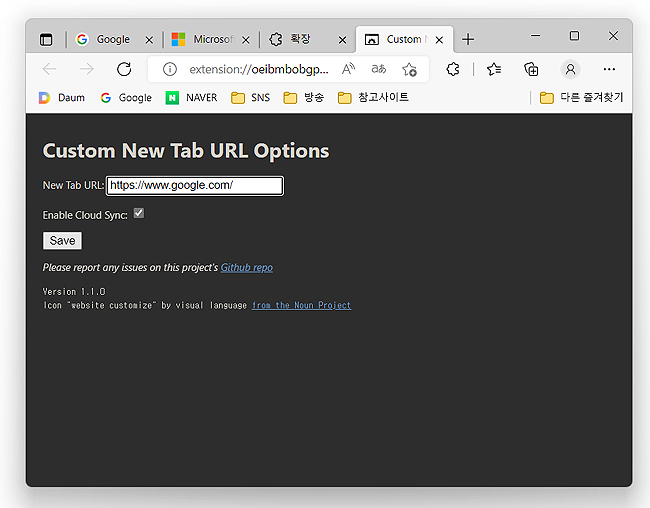
Task: Open the NAVER bookmark
Action: coord(192,98)
